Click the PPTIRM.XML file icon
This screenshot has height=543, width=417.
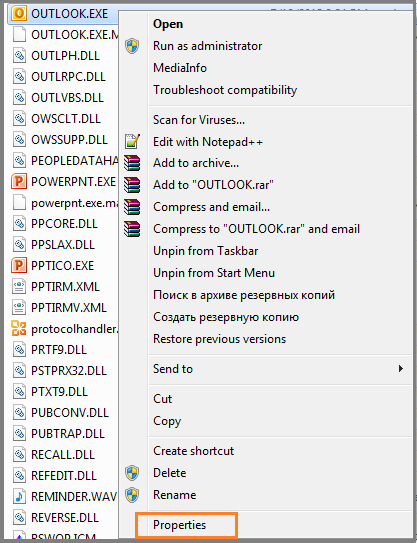pyautogui.click(x=19, y=287)
